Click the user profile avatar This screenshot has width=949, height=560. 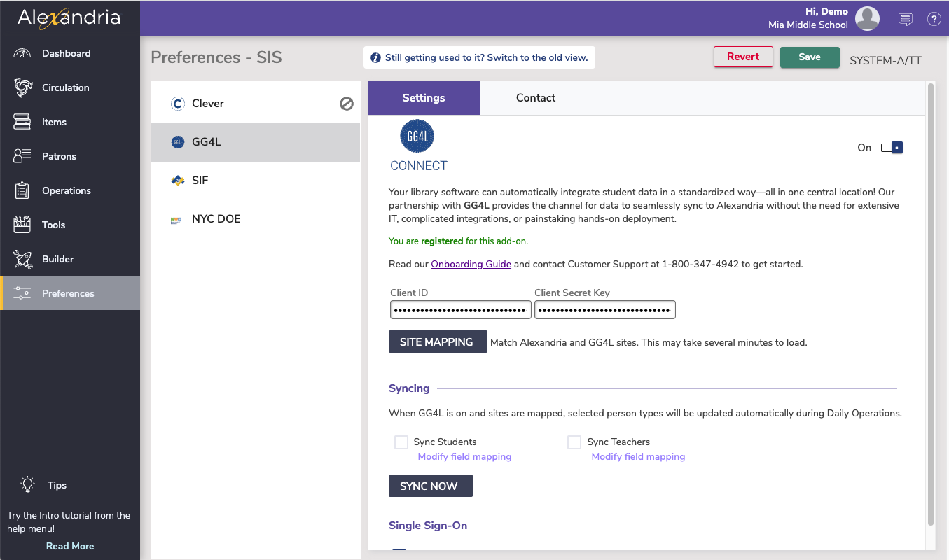(868, 19)
